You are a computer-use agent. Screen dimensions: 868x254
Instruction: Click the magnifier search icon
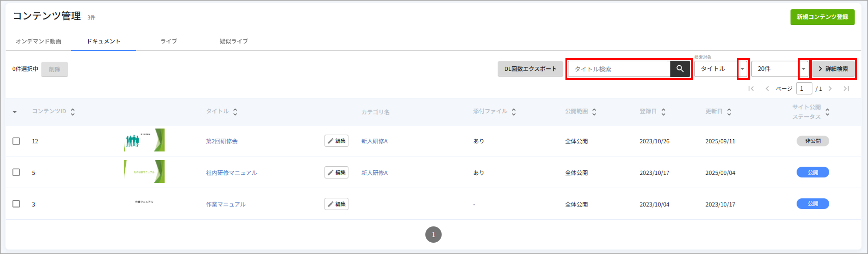click(x=680, y=69)
